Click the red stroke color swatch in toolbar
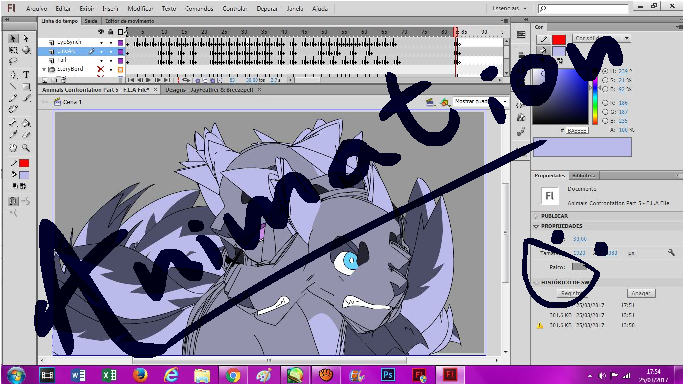The image size is (683, 384). 24,163
